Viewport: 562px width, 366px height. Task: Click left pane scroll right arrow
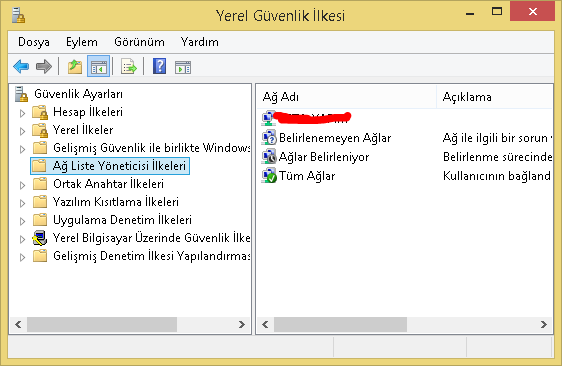pos(242,324)
